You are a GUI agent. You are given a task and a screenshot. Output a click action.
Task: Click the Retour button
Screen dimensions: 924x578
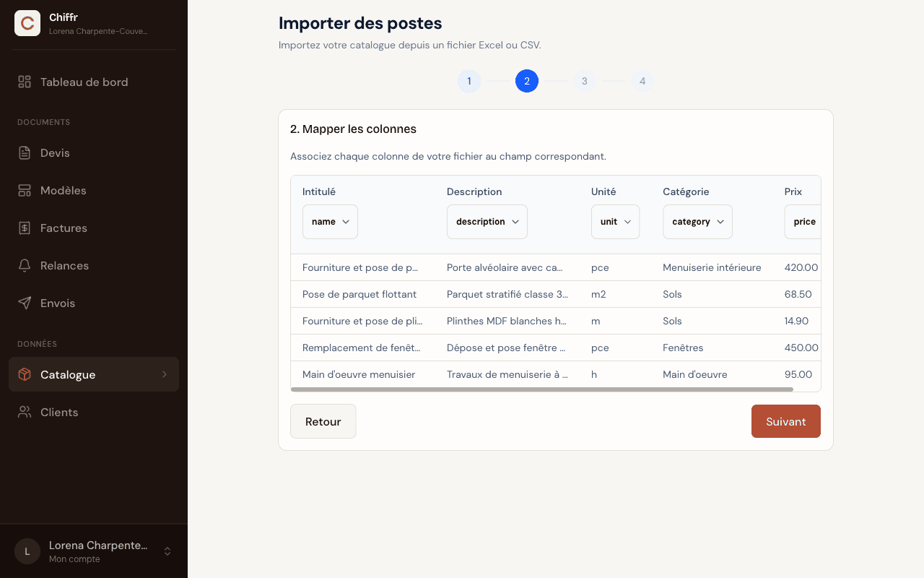[323, 421]
